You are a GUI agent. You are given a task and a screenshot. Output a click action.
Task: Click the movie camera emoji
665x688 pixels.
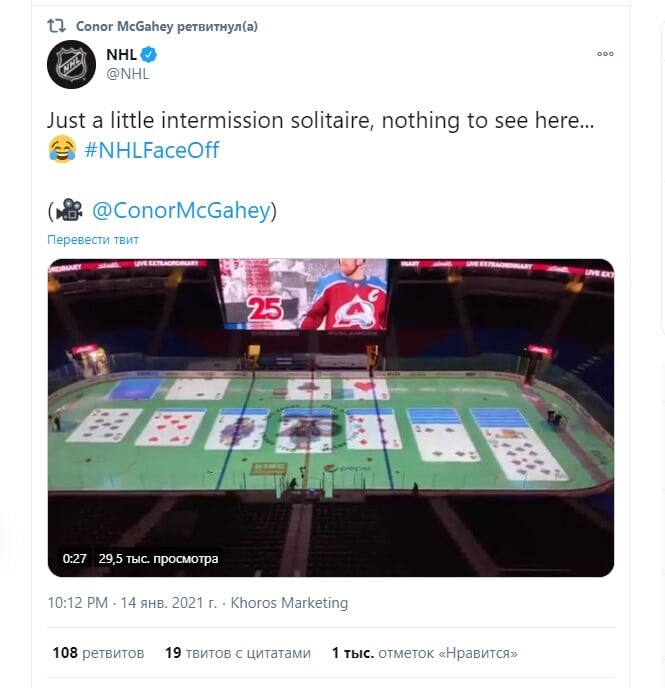point(69,211)
